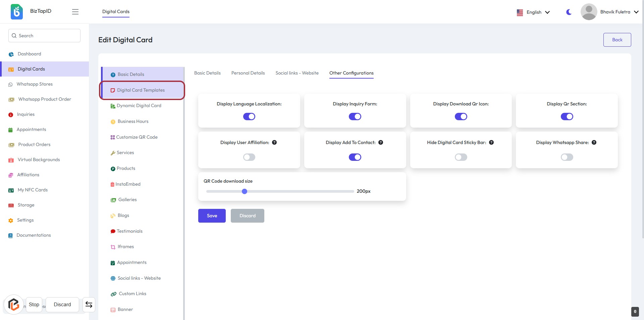Click the Back button
644x320 pixels.
click(617, 40)
